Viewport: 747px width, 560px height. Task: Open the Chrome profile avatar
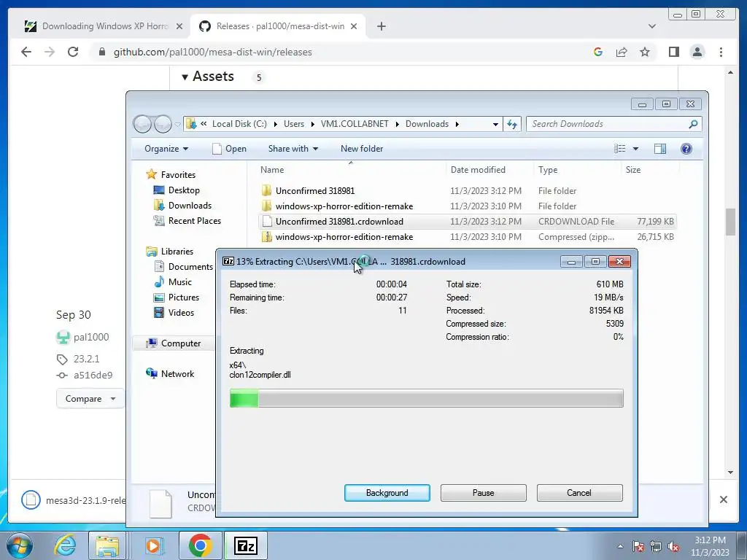point(697,52)
